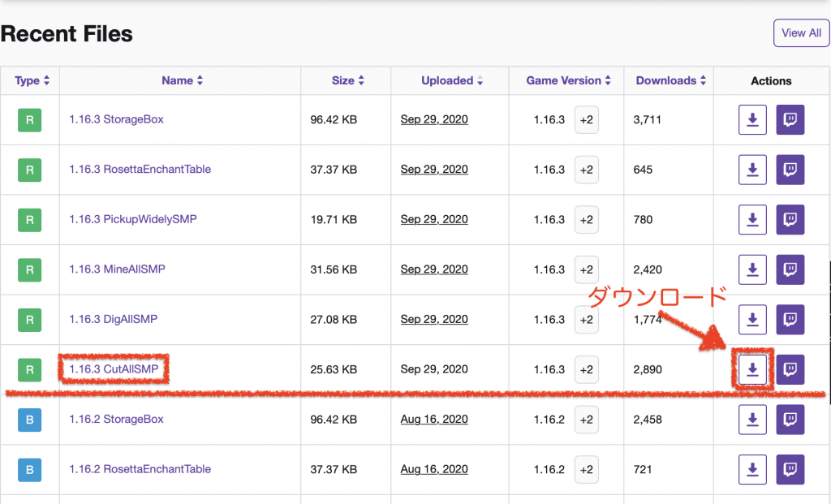The height and width of the screenshot is (504, 831).
Task: Download the 1.16.2 RosettaEnchantTable file
Action: pyautogui.click(x=752, y=470)
